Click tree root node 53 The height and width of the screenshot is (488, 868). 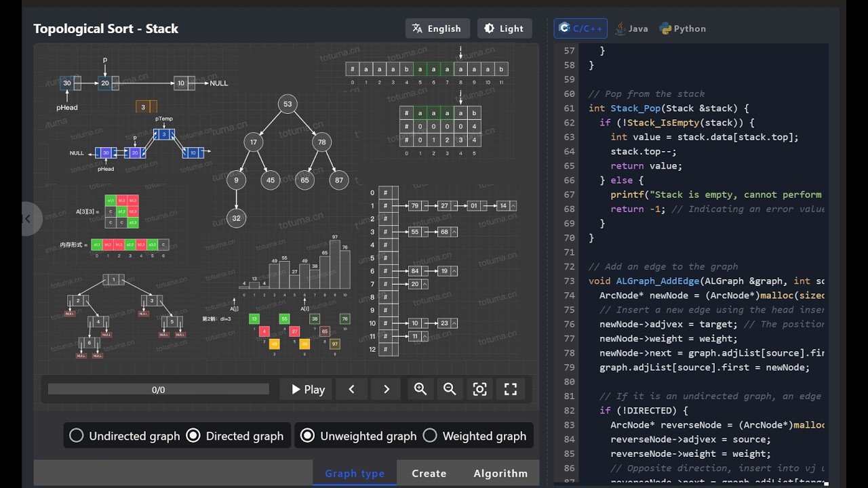[x=288, y=104]
